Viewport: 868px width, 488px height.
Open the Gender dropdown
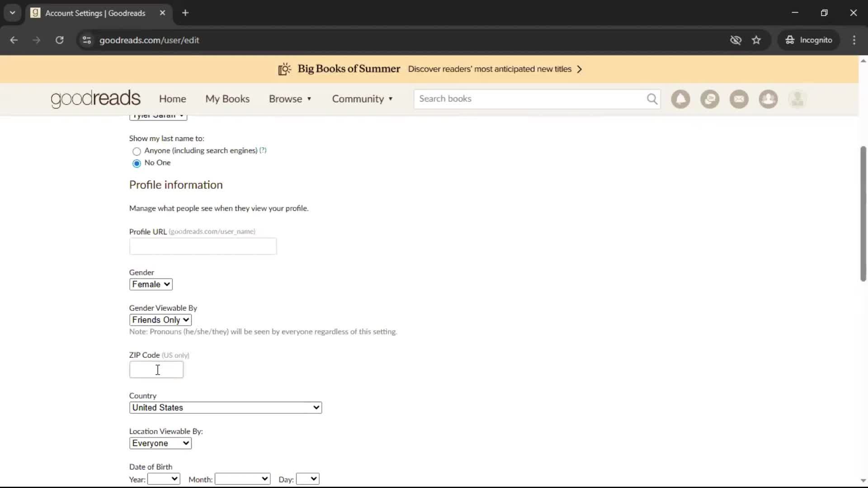click(151, 284)
